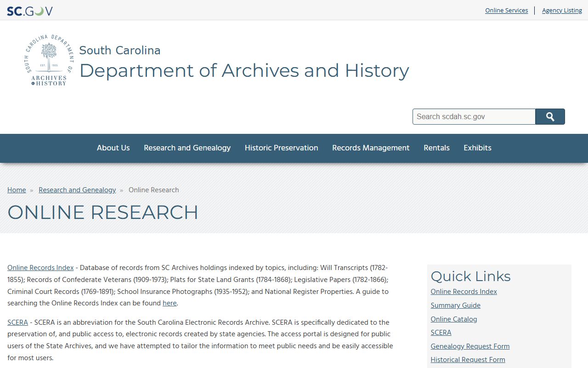Open the Online Services link
This screenshot has width=588, height=368.
point(507,10)
